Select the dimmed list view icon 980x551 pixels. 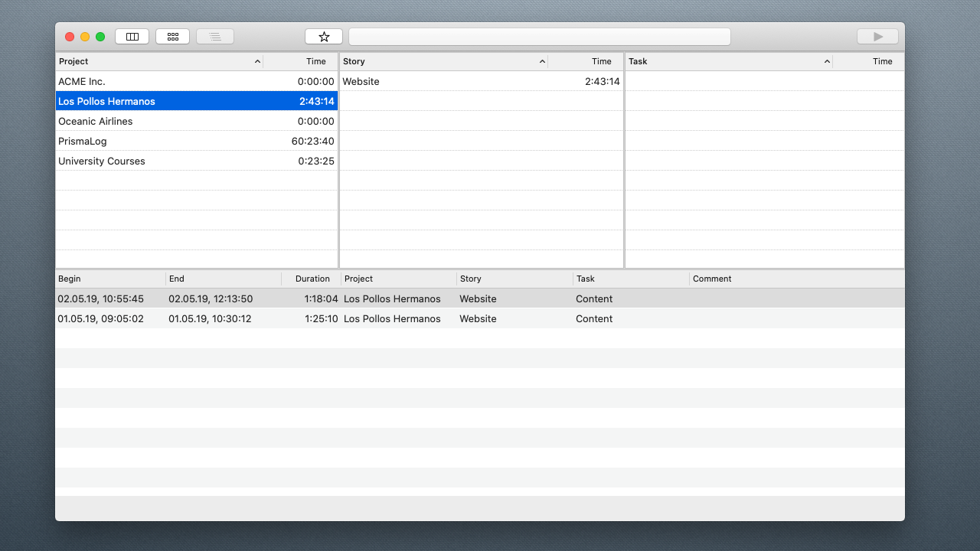(215, 36)
